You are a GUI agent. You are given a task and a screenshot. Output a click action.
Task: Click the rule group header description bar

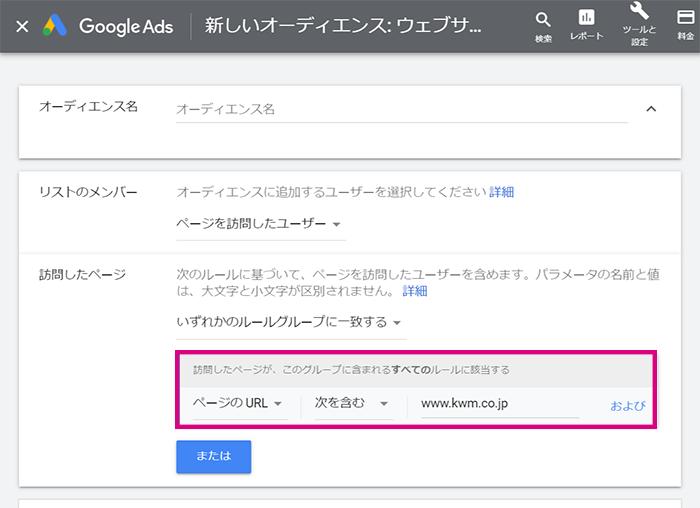pos(416,370)
